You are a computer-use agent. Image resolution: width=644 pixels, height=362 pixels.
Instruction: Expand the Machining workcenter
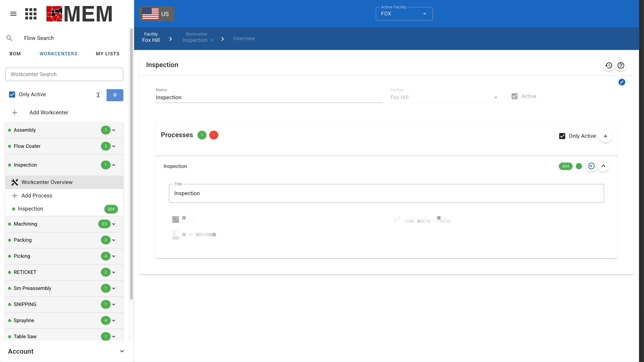(114, 224)
